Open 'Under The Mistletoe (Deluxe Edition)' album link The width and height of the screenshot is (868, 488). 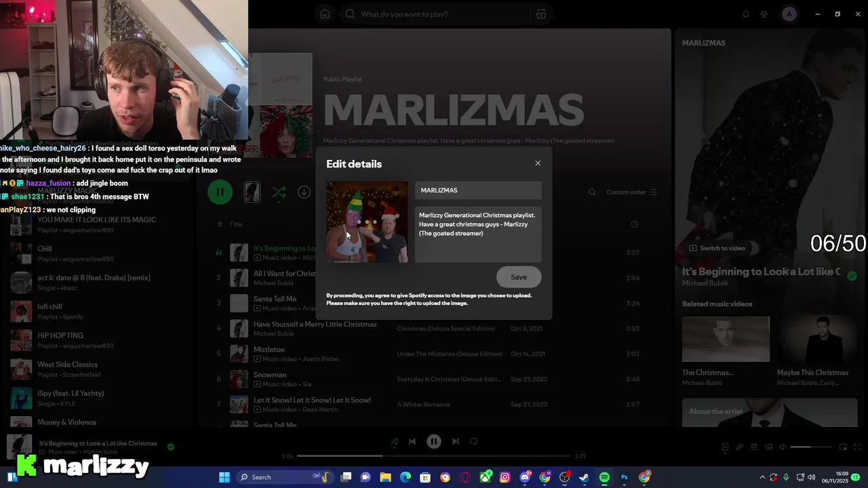pos(450,354)
